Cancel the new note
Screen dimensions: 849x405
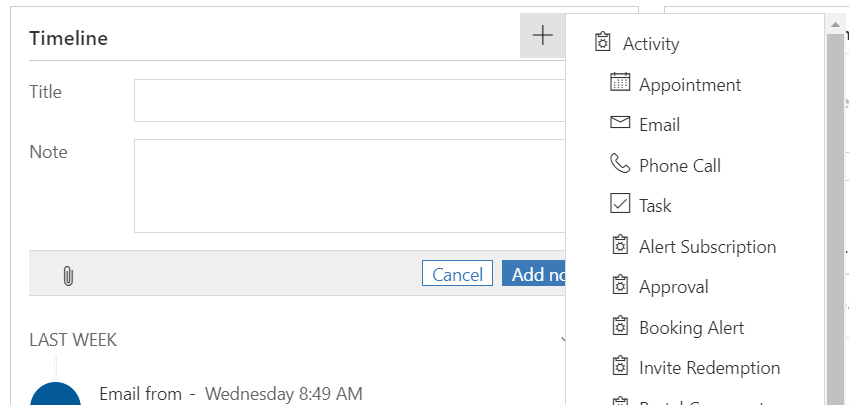[458, 273]
